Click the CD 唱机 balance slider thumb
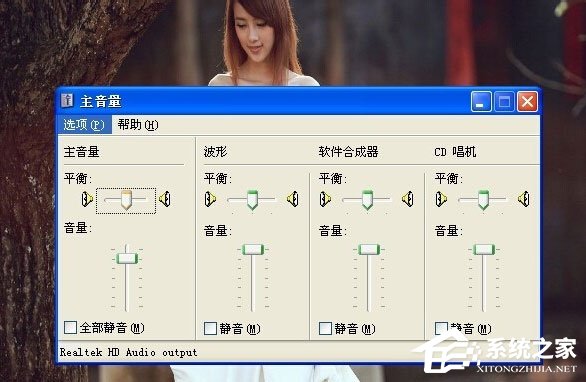Screen dimensions: 586x382 pyautogui.click(x=484, y=200)
